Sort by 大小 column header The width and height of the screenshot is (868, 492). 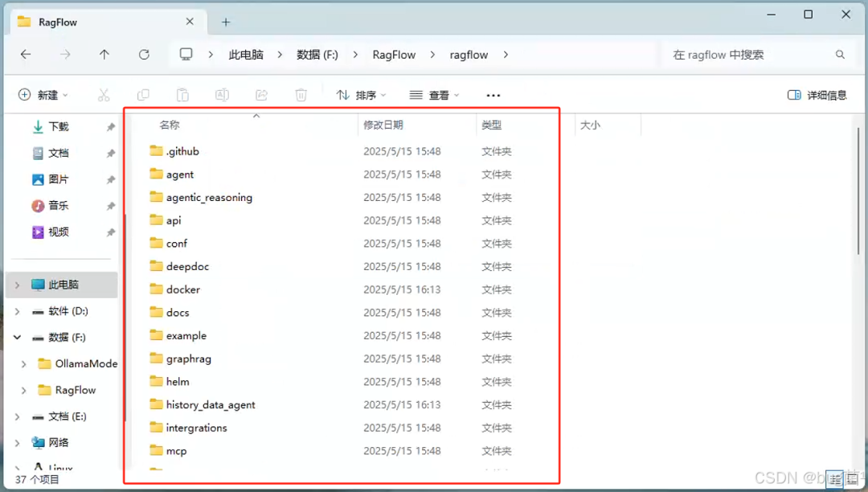(590, 125)
